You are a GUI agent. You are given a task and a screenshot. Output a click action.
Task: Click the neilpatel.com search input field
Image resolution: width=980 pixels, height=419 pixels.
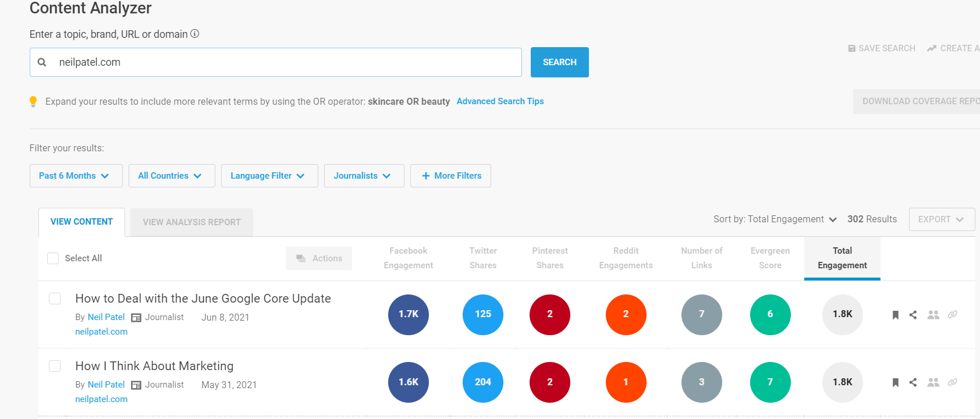[x=276, y=62]
